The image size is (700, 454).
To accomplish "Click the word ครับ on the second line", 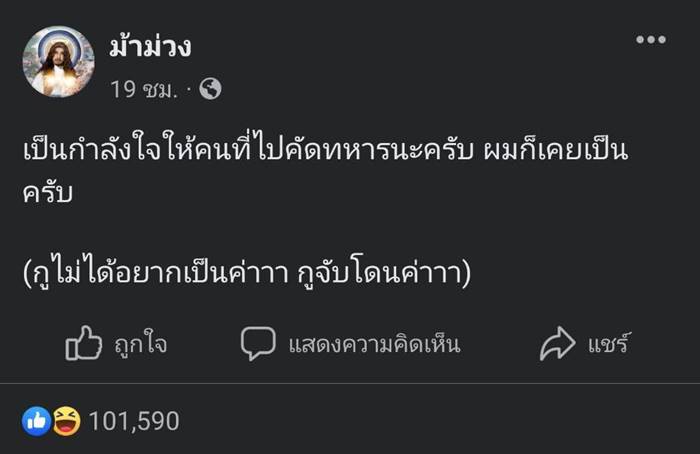I will click(48, 193).
